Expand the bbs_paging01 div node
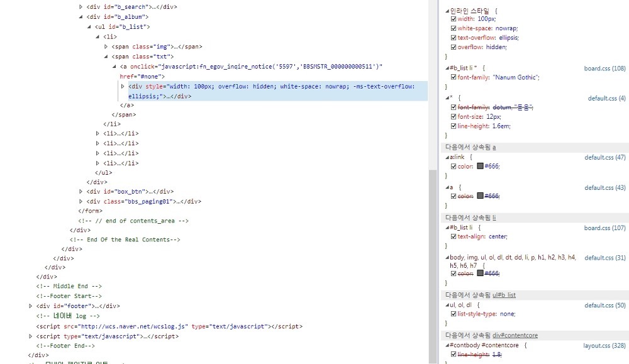The height and width of the screenshot is (364, 629). [x=81, y=202]
